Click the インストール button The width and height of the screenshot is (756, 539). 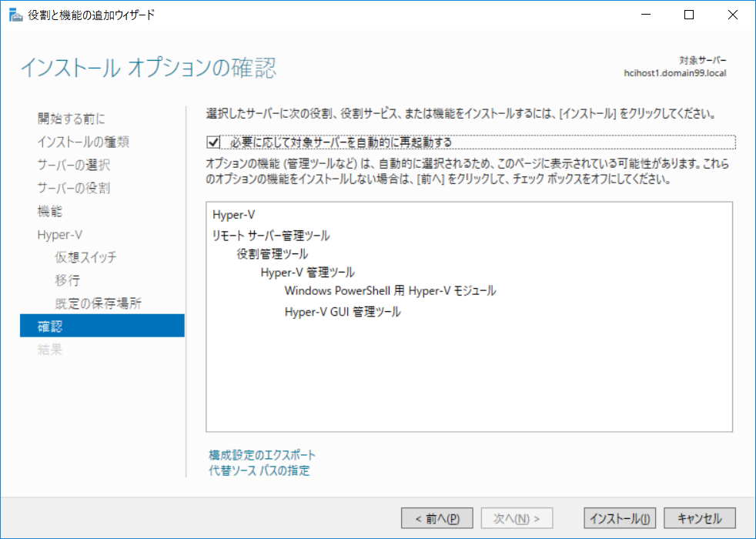(x=620, y=518)
